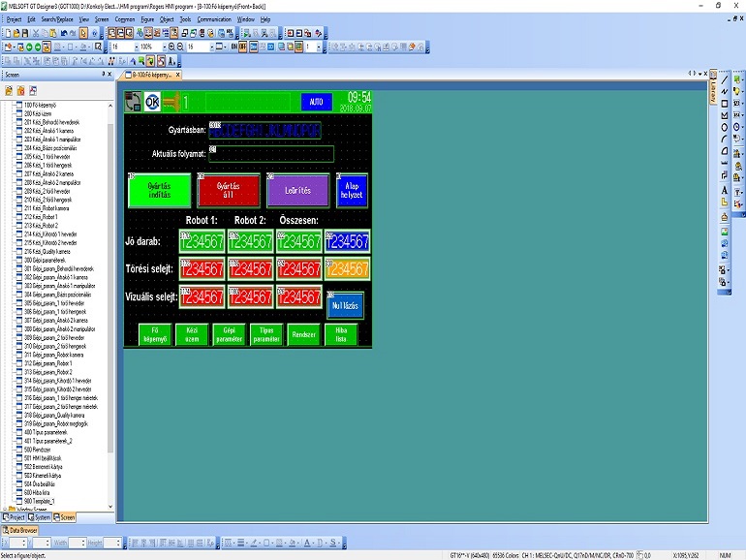Click the Rendszer navigation button
Screen dimensions: 746x560
point(303,334)
